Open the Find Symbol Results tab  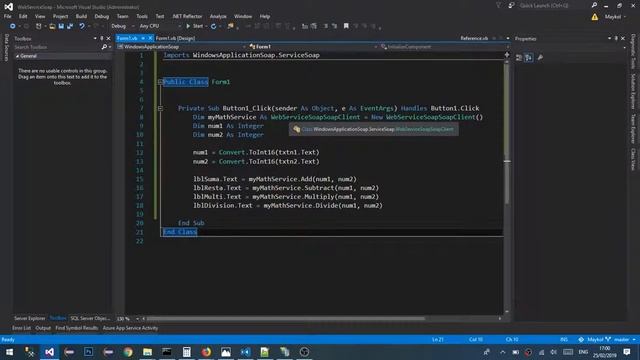(x=77, y=328)
